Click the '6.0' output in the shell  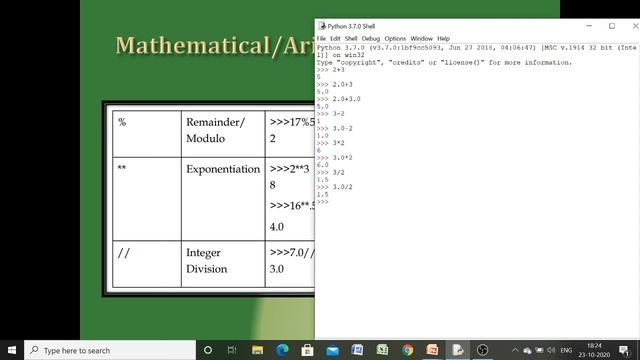[x=322, y=165]
